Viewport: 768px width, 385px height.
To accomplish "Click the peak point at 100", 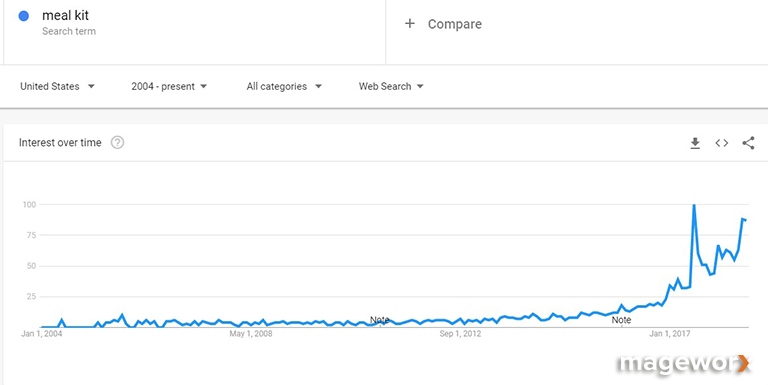I will 694,205.
